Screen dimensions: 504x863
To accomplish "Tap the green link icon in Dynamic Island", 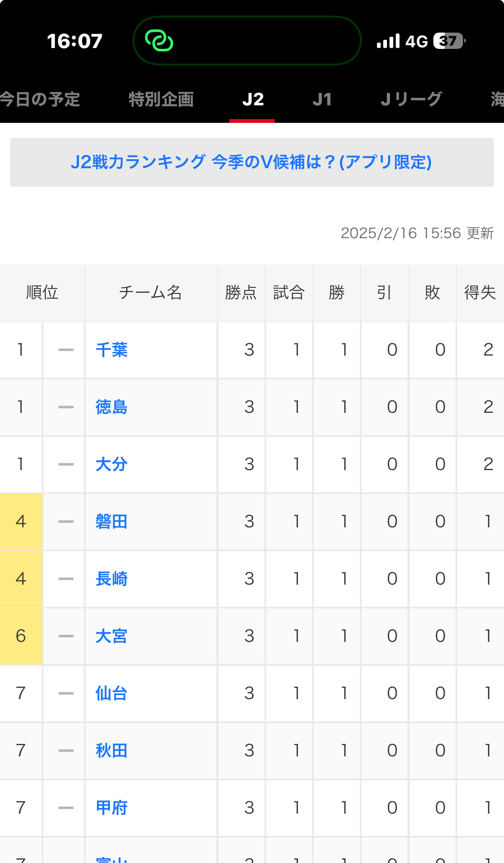I will tap(159, 41).
